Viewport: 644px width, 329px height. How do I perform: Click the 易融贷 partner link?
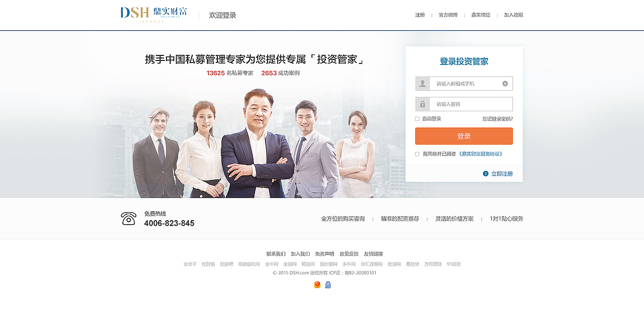[x=413, y=264]
